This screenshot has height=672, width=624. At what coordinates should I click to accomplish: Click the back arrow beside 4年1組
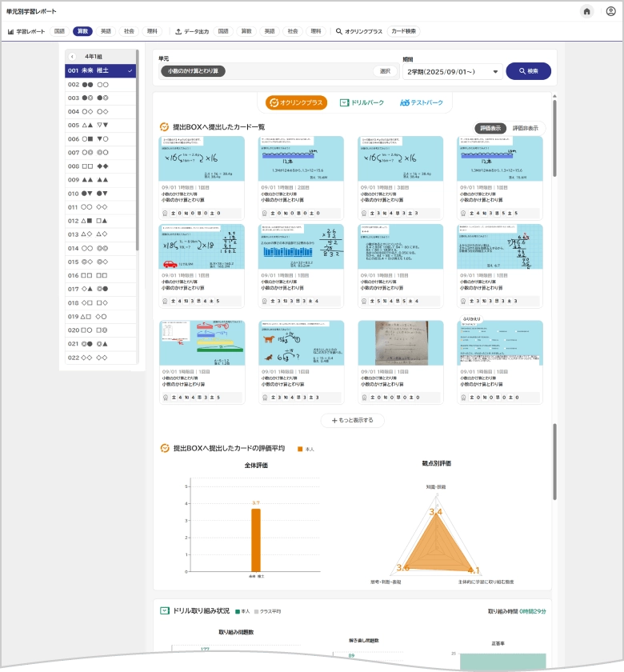[72, 57]
